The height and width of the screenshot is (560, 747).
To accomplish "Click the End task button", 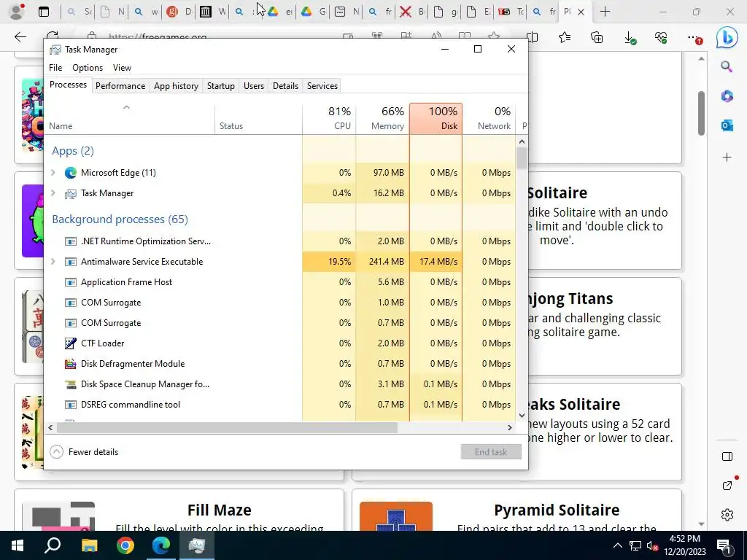I will click(491, 451).
